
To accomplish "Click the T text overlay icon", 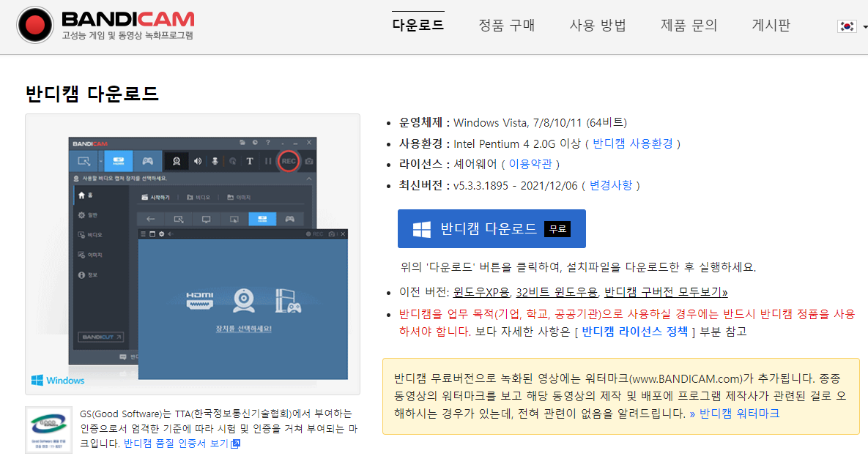I will click(250, 161).
